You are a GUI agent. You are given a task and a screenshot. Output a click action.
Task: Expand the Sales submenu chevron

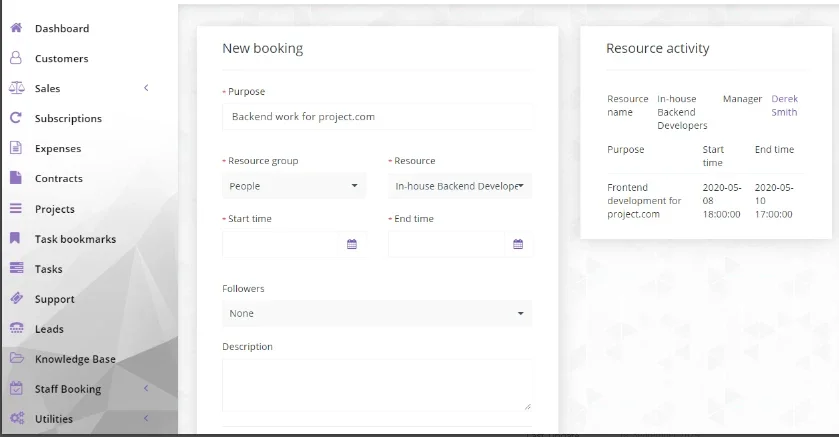[x=146, y=88]
